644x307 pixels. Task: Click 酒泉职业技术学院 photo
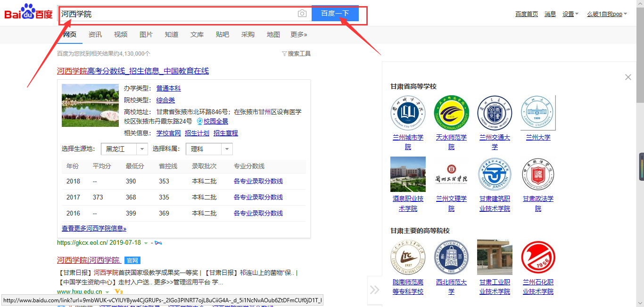tap(408, 174)
